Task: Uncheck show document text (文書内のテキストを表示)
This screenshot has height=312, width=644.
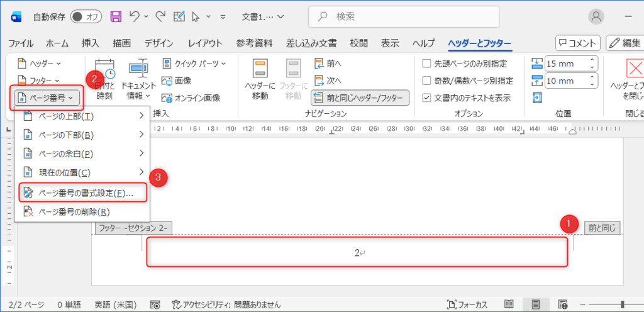Action: pos(428,97)
